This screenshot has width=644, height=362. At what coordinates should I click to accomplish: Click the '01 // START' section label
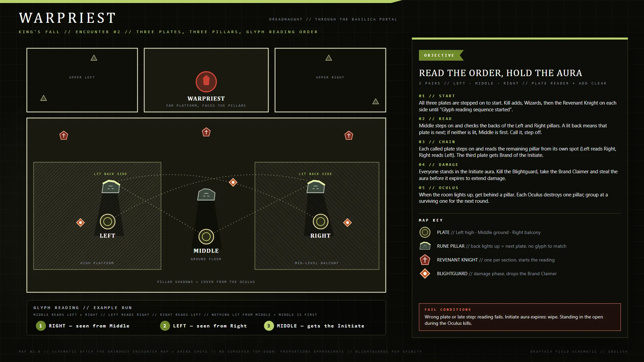[437, 96]
